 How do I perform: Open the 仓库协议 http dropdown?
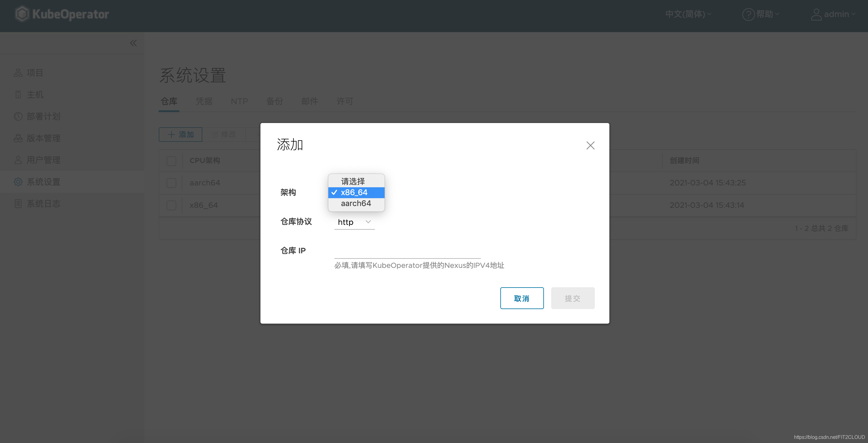point(354,222)
